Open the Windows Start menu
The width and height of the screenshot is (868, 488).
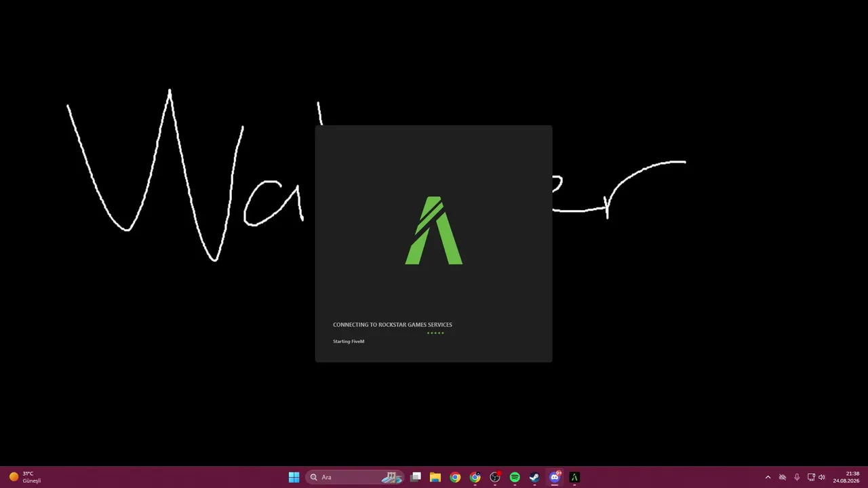pyautogui.click(x=294, y=477)
